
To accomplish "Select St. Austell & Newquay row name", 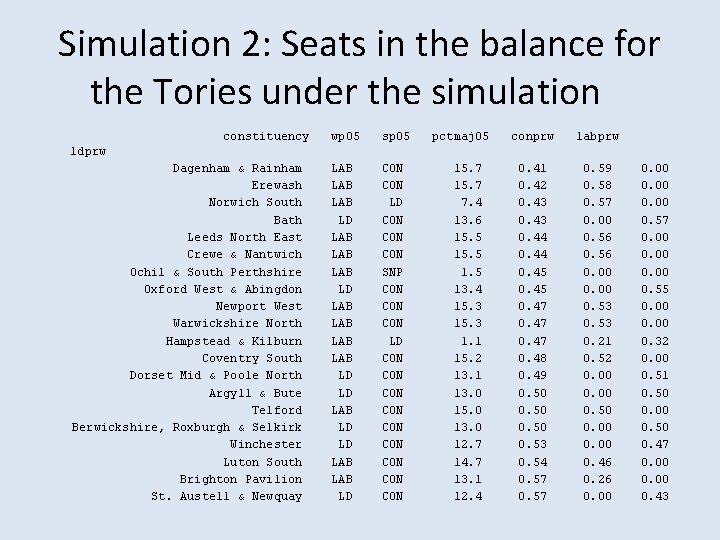I will click(x=227, y=496).
